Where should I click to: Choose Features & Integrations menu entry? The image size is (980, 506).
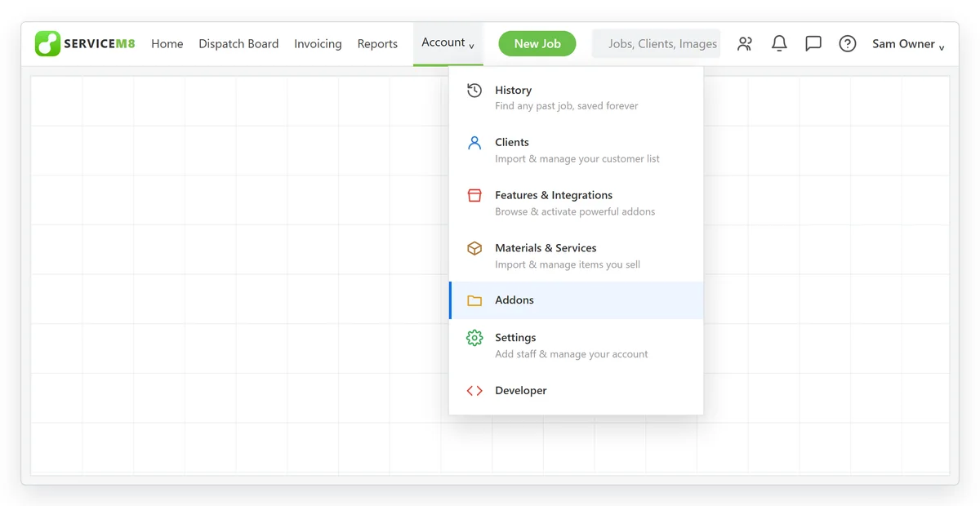pos(576,202)
